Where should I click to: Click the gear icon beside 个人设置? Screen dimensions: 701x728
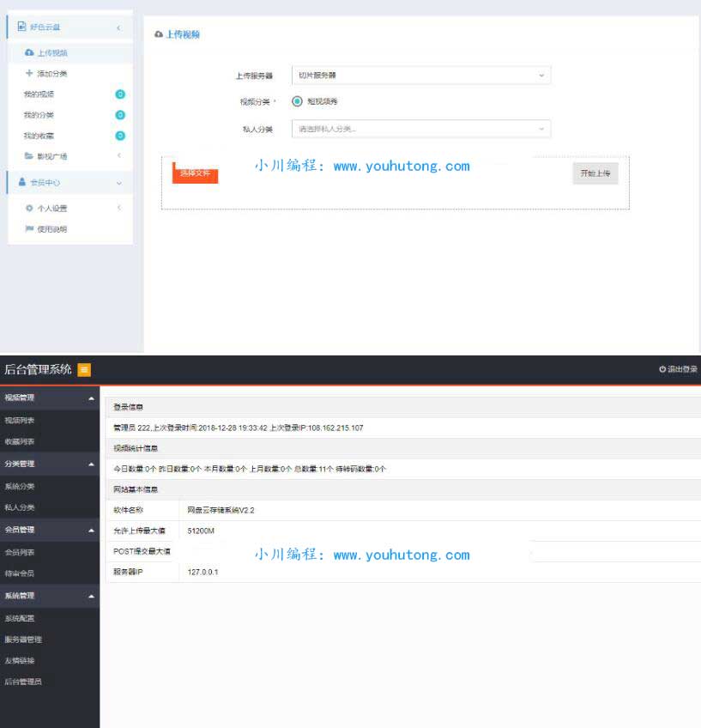(x=29, y=208)
